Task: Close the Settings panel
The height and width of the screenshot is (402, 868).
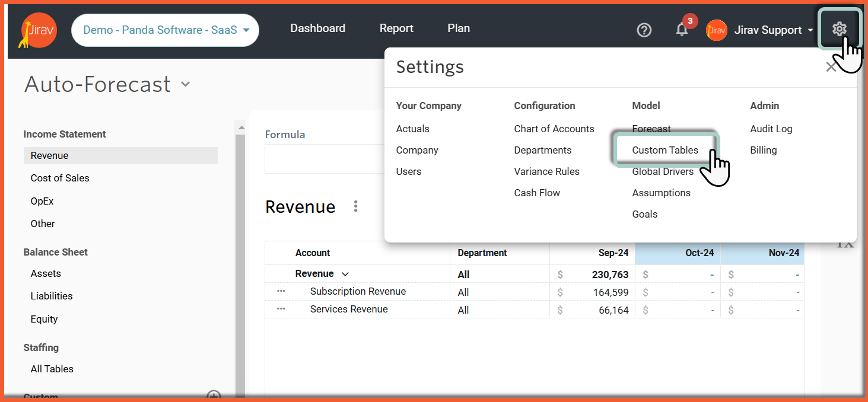Action: (x=831, y=67)
